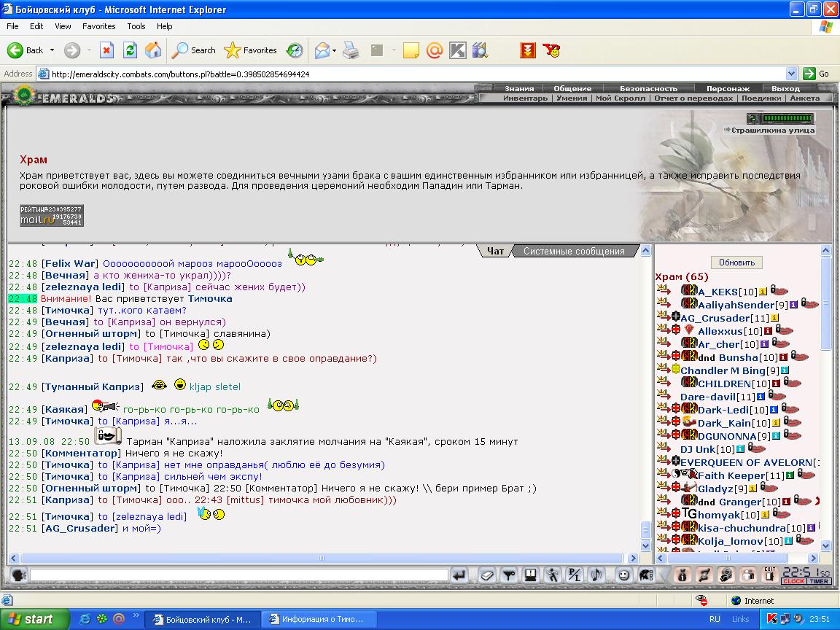Open the smiley face emoticons icon

pyautogui.click(x=623, y=575)
